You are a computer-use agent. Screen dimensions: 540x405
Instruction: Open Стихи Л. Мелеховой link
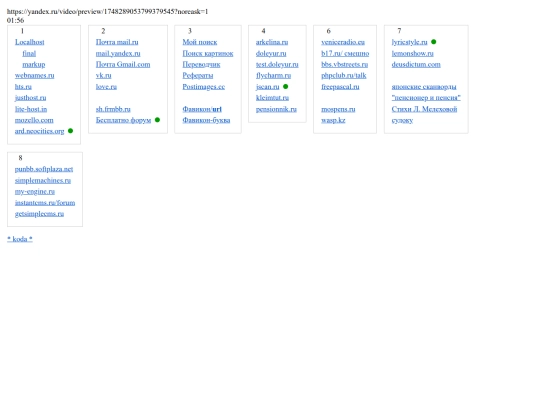424,109
